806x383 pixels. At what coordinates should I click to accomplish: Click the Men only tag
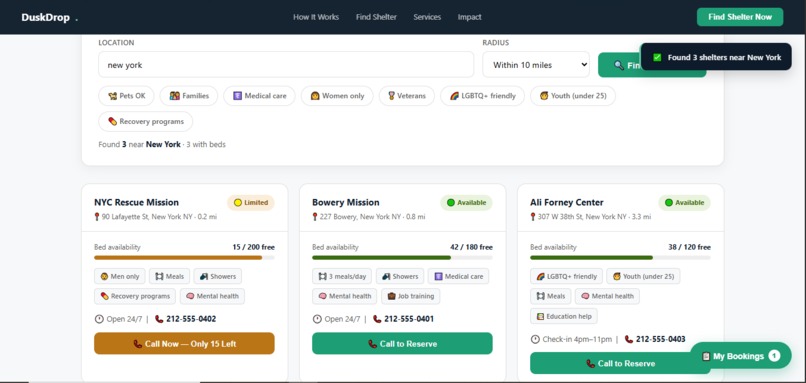click(120, 276)
